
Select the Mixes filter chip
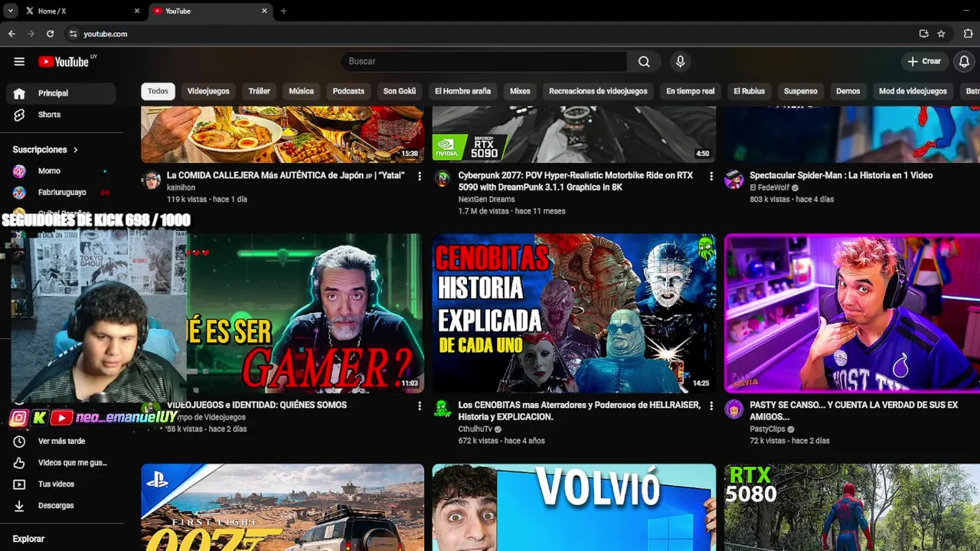click(x=520, y=91)
